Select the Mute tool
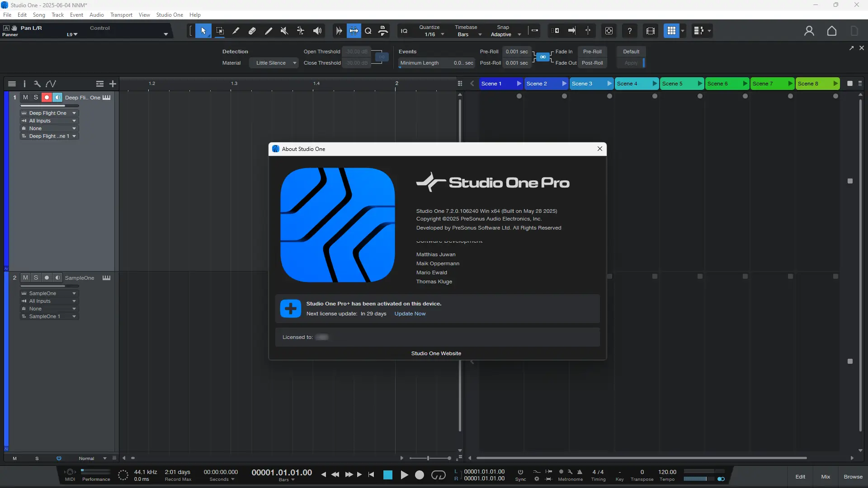 point(284,31)
